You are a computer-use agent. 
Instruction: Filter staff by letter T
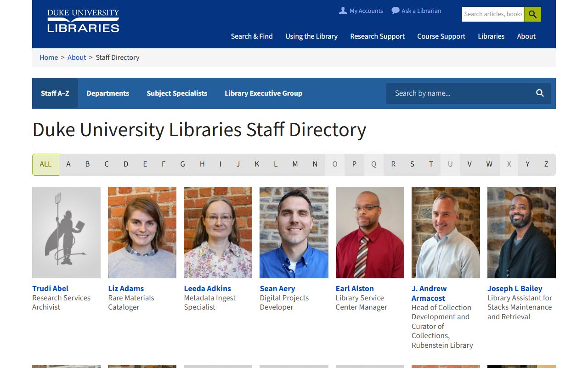pos(431,164)
